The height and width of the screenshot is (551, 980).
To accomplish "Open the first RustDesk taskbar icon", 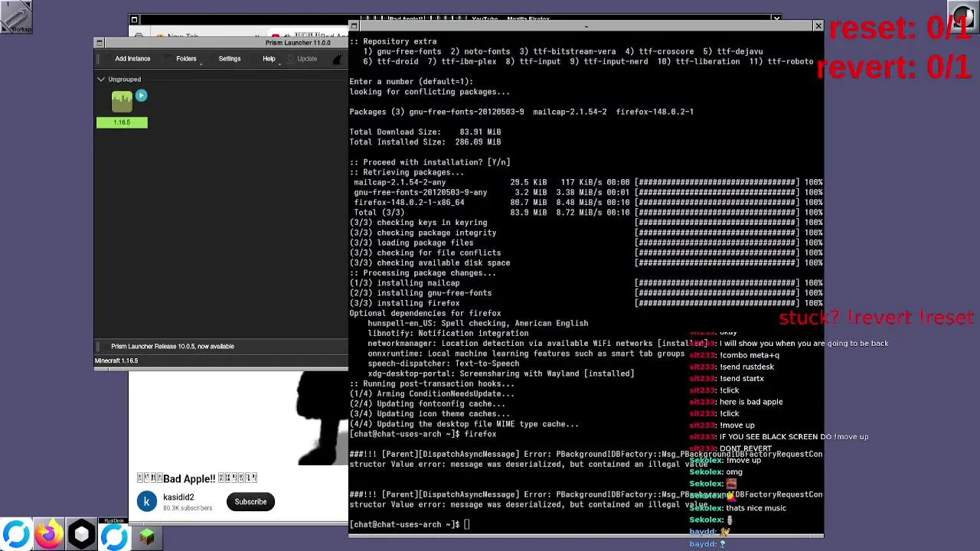I will pos(16,535).
